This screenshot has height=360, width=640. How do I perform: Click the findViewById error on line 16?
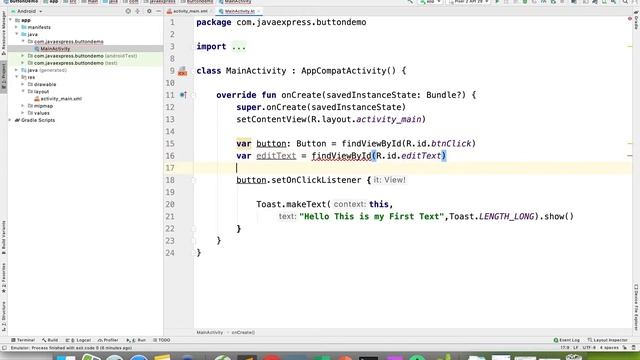(341, 156)
